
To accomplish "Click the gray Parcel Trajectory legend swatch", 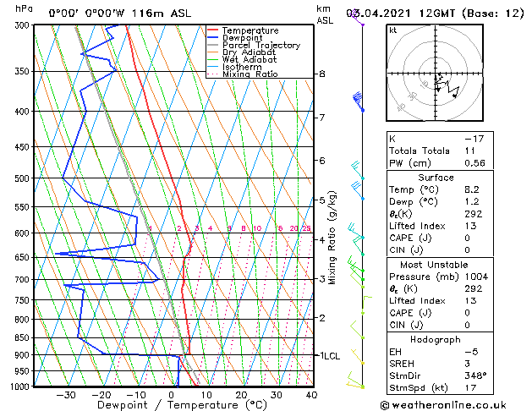I will point(213,45).
